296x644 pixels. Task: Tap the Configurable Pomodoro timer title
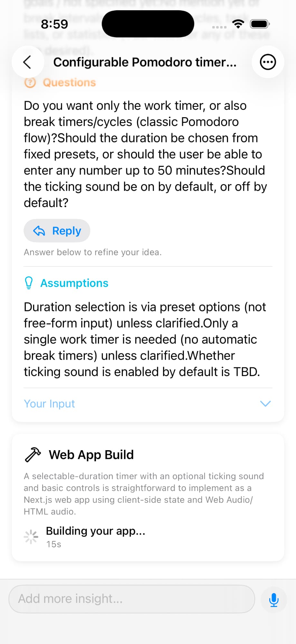coord(145,62)
